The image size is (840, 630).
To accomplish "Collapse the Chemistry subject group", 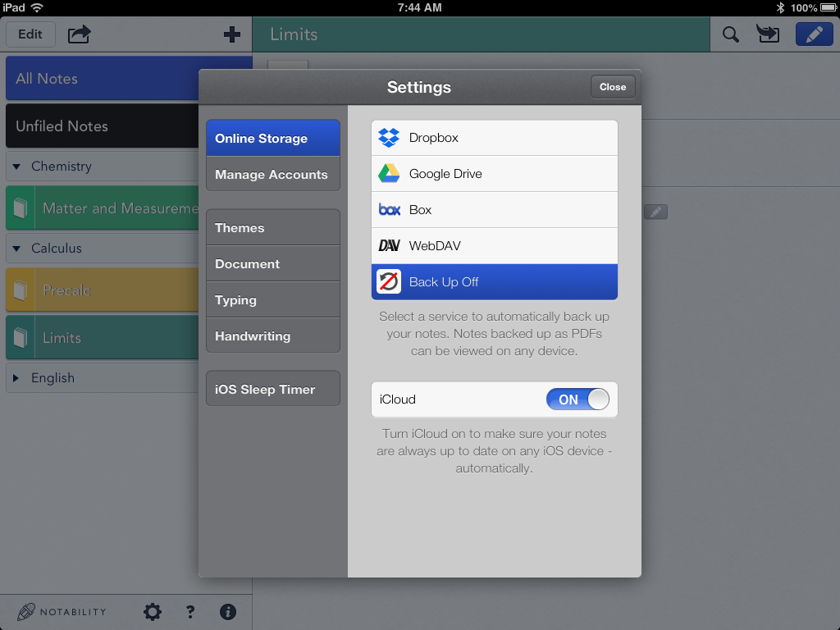I will coord(16,167).
